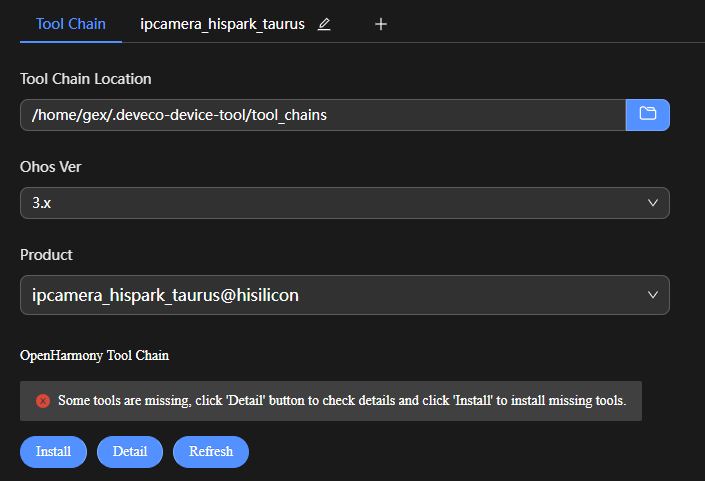Click the pencil icon to rename the ipcamera_hispark_taurus tab
The width and height of the screenshot is (705, 481).
324,24
